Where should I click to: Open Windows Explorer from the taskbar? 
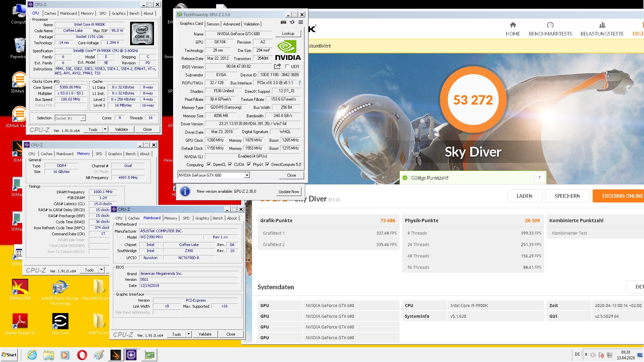pyautogui.click(x=49, y=355)
